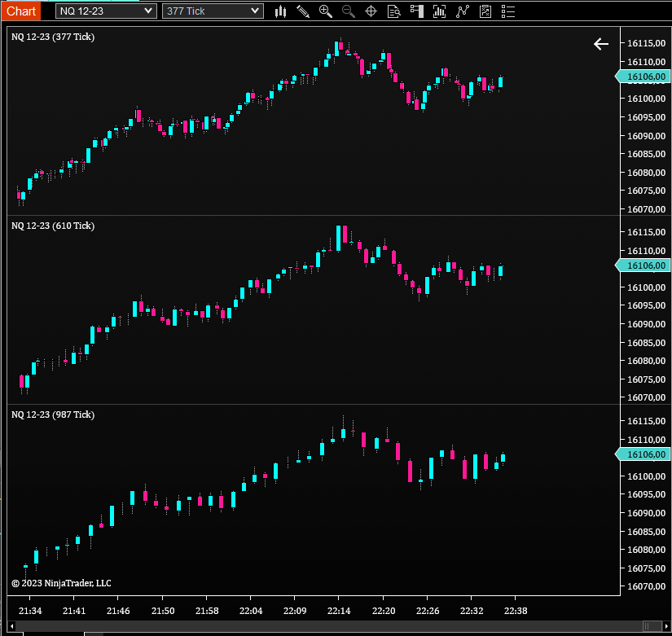Screen dimensions: 672x636
Task: Click the NQ 12-23 (987 Tick) panel label
Action: pos(53,414)
